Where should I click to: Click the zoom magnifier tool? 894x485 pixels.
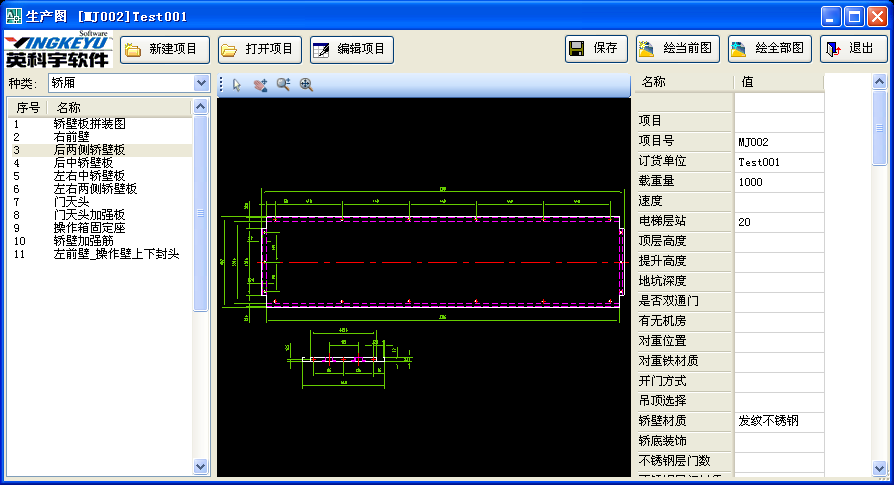tap(283, 85)
